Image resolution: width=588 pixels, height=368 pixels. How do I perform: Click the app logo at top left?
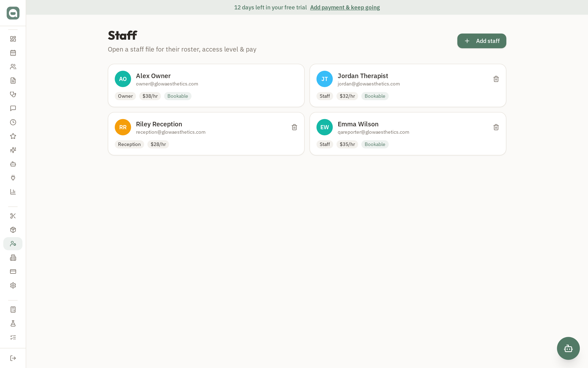click(x=13, y=13)
